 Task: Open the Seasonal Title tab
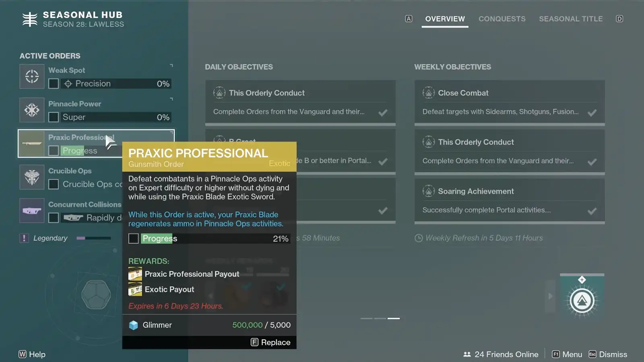click(x=571, y=19)
